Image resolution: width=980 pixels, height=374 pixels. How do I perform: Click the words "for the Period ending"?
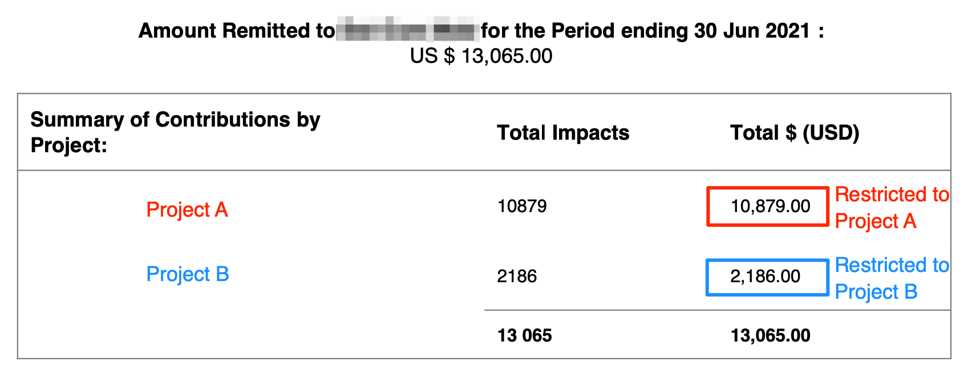pyautogui.click(x=585, y=31)
